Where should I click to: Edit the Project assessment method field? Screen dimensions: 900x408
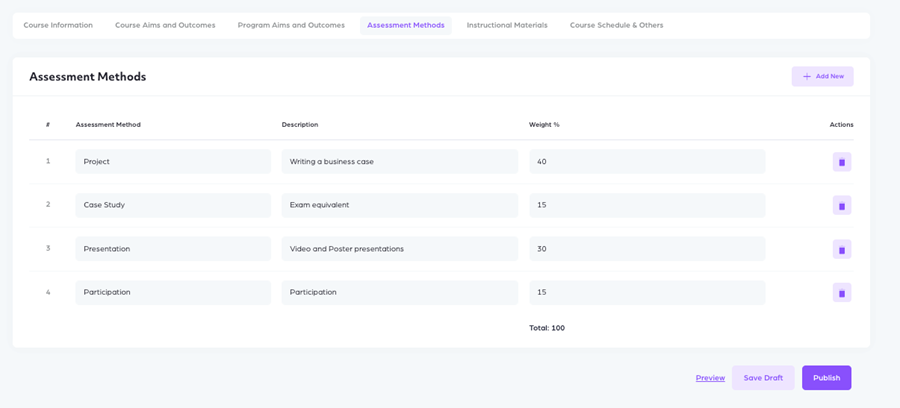173,161
